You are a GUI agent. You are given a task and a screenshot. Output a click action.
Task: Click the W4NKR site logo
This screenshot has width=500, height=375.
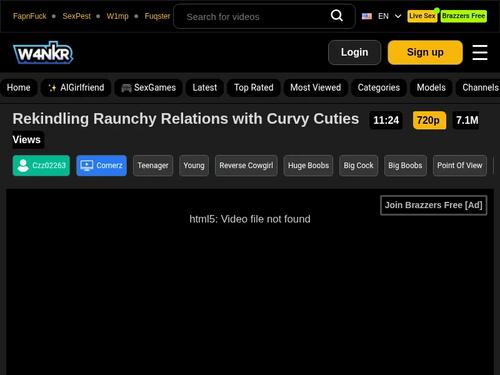(x=43, y=53)
